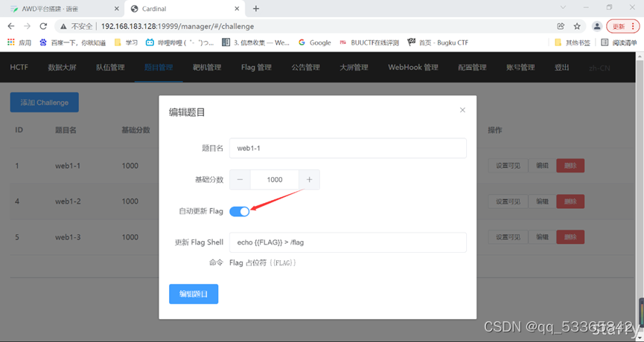This screenshot has width=644, height=342.
Task: Reload the page with browser refresh icon
Action: 43,26
